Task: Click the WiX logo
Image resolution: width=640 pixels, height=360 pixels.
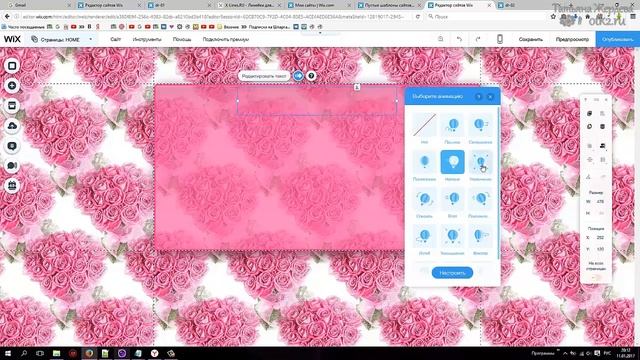Action: (12, 39)
